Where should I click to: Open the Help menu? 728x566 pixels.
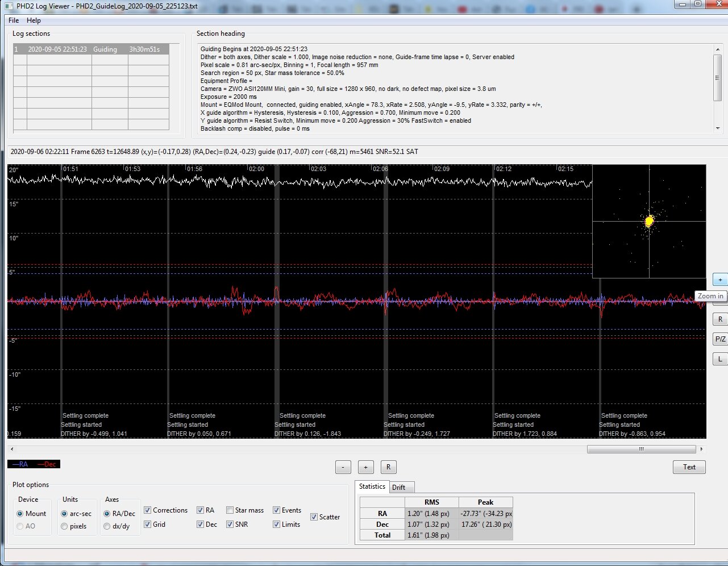tap(34, 20)
